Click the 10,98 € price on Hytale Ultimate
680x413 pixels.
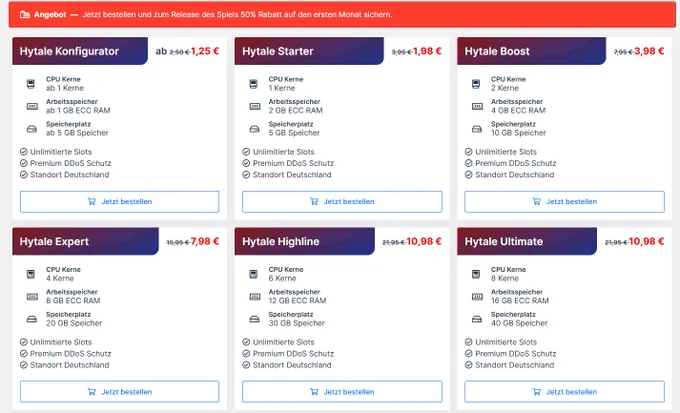(x=647, y=242)
